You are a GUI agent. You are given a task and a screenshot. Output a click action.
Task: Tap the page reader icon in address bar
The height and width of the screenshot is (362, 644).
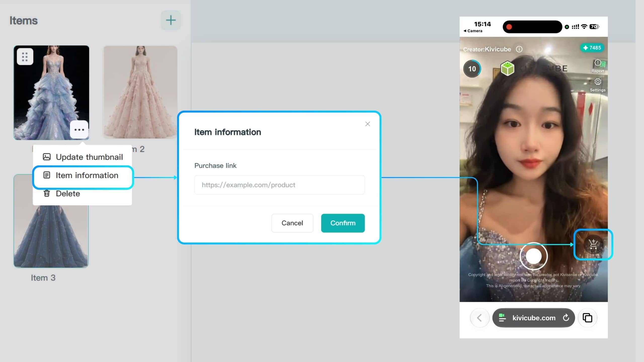point(502,318)
